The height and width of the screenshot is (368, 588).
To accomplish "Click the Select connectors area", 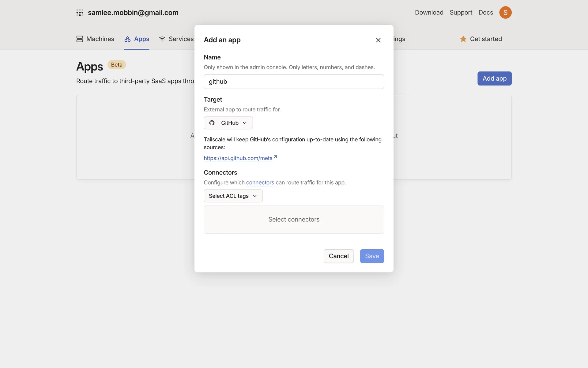I will coord(294,220).
